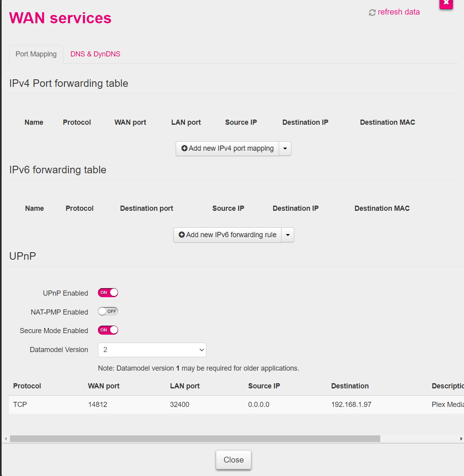Expand the IPv6 forwarding rule caret menu

(288, 235)
